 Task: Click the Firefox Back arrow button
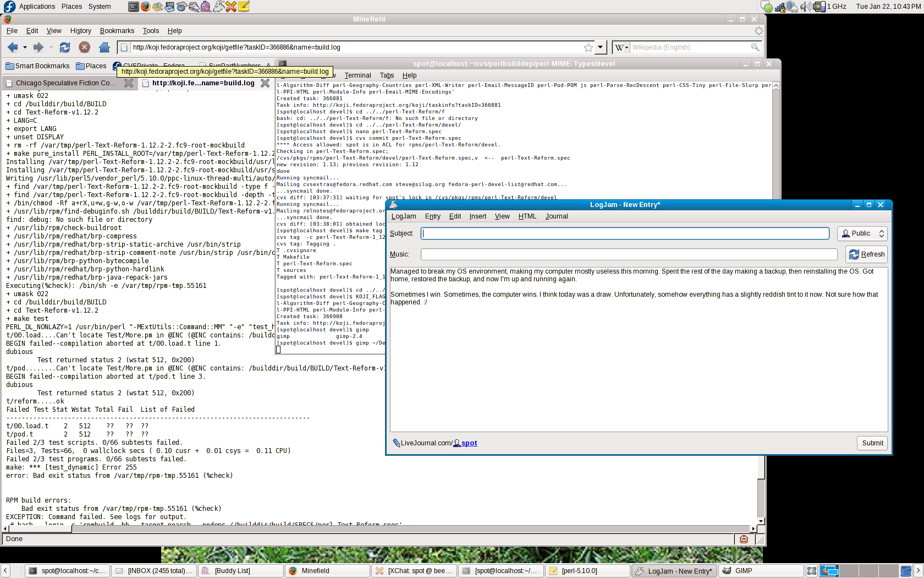[x=13, y=47]
